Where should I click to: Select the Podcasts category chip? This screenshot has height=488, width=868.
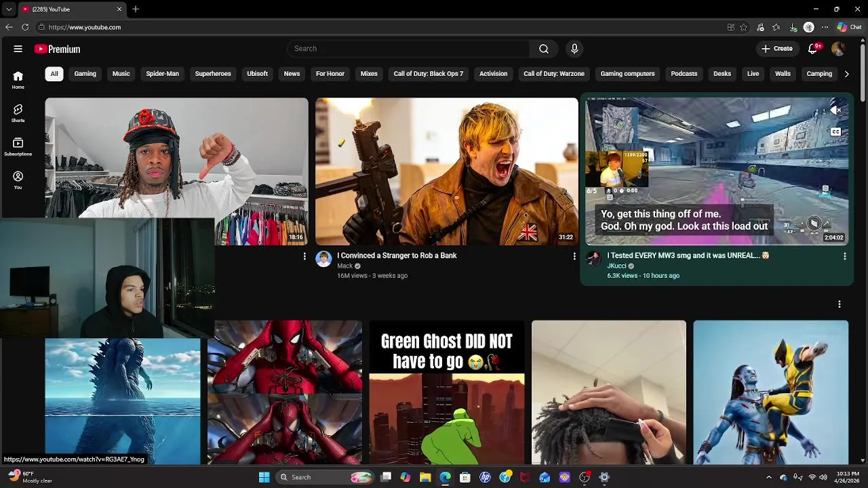(x=684, y=74)
